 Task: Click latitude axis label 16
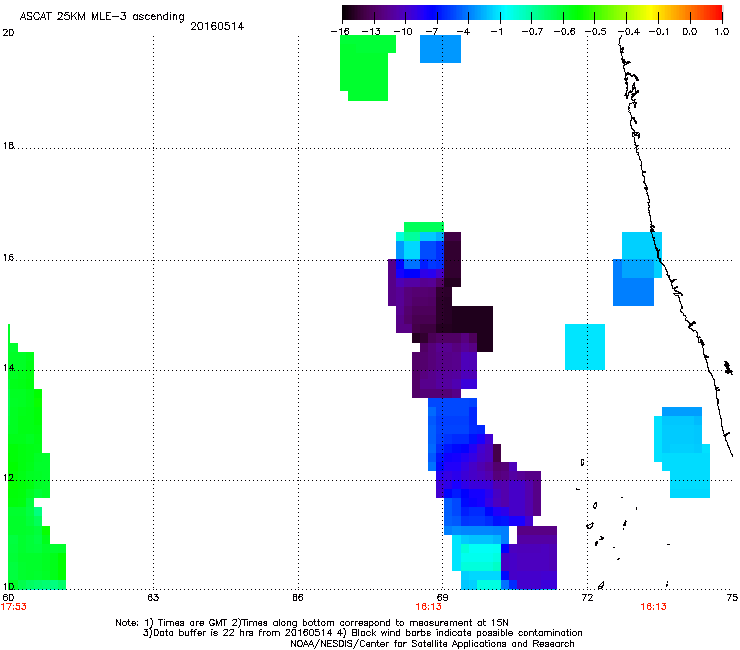[8, 258]
